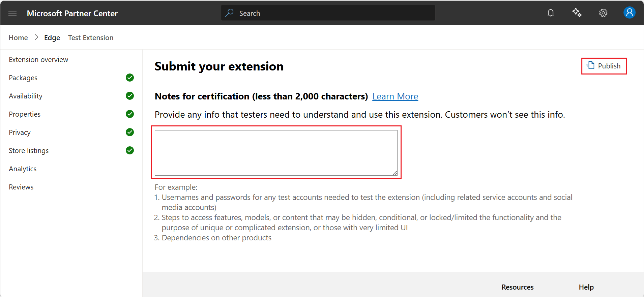
Task: Open the settings gear
Action: click(603, 13)
